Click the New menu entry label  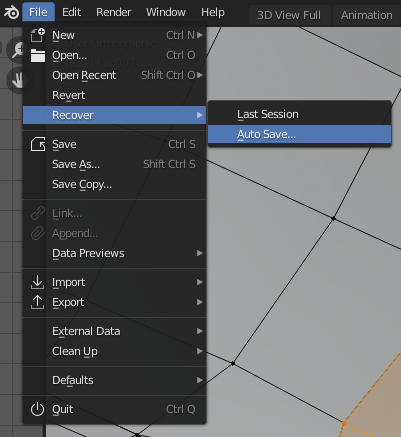tap(63, 35)
